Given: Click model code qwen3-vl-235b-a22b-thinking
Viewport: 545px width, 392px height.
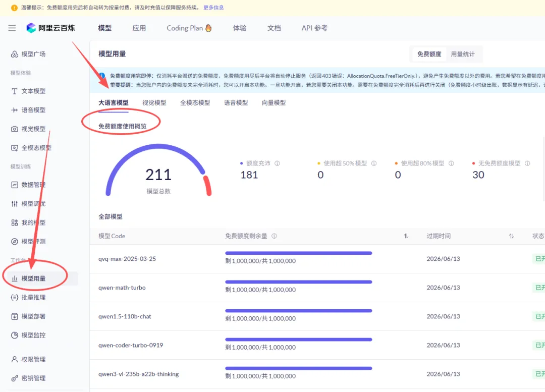Looking at the screenshot, I should [139, 374].
